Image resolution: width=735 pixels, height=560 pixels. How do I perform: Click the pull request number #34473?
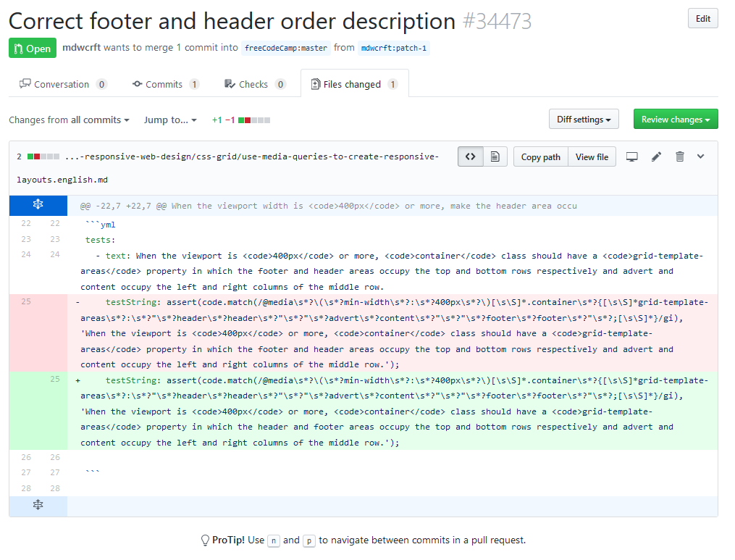(x=497, y=22)
